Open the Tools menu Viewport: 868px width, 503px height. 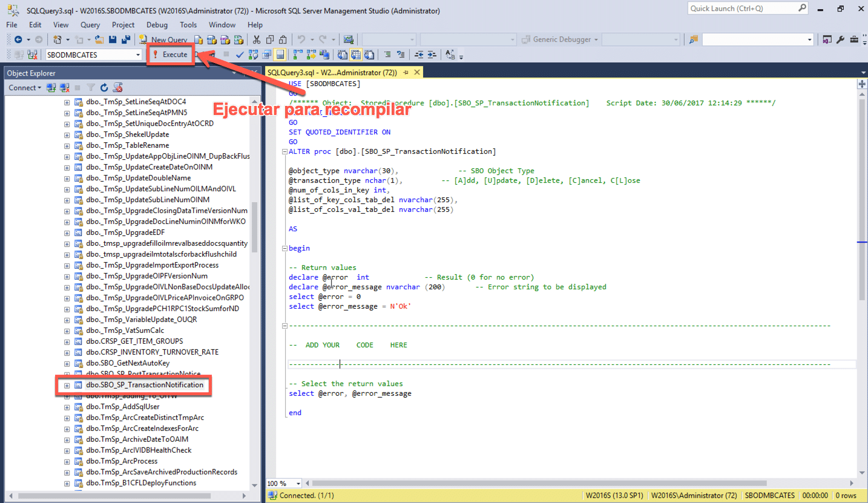pos(188,25)
